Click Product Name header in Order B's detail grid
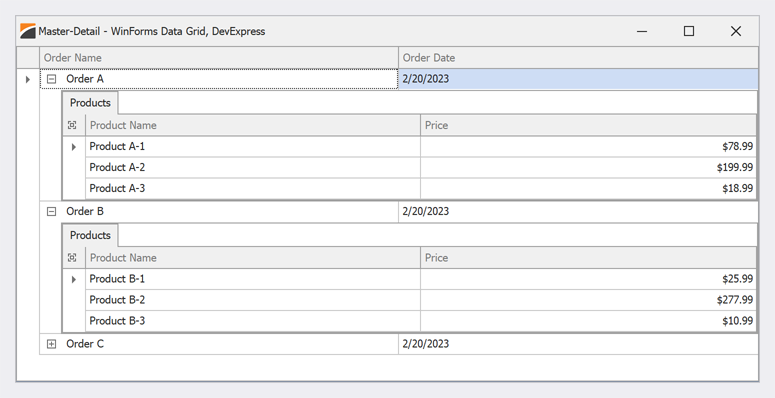This screenshot has height=398, width=775. pos(253,258)
